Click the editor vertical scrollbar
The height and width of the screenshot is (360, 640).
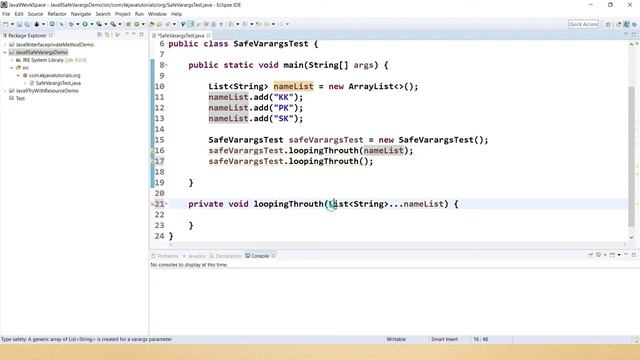click(631, 156)
